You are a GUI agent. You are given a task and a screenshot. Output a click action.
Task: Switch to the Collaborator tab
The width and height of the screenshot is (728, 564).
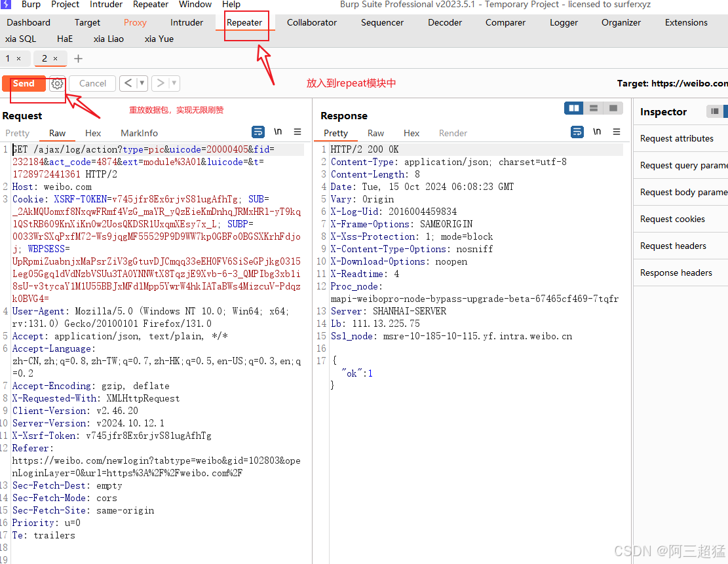[311, 22]
